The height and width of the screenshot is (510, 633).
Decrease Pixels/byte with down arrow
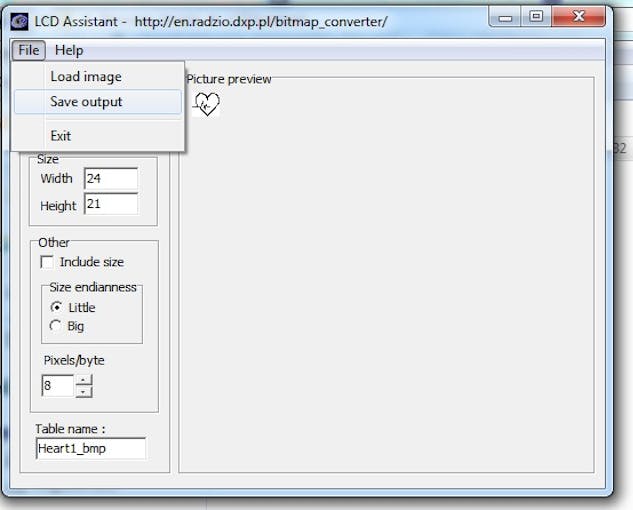[84, 392]
